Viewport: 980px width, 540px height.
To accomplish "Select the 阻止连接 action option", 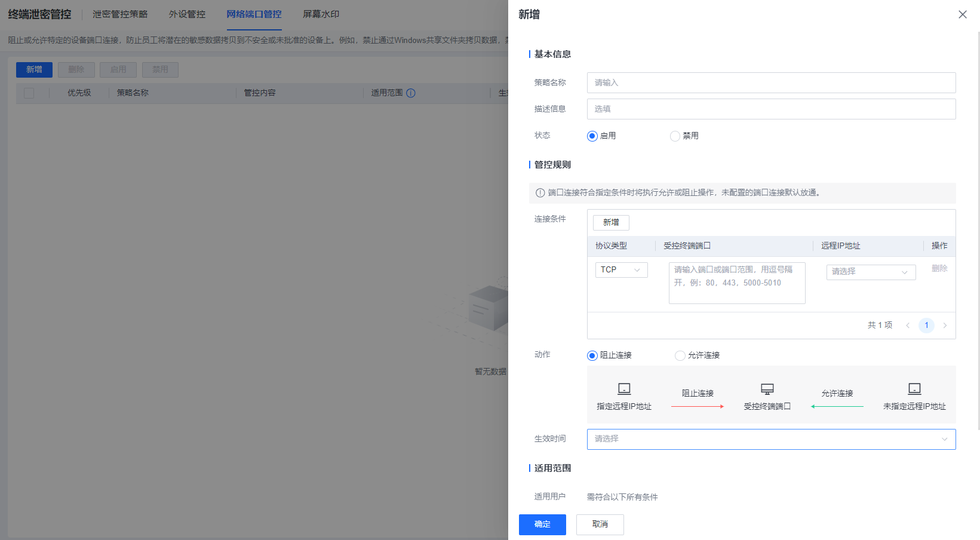I will [592, 356].
